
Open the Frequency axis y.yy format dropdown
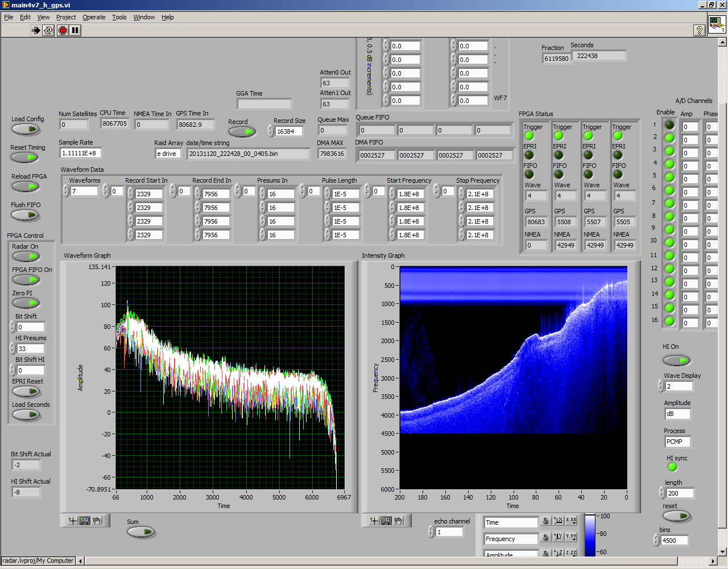point(570,537)
